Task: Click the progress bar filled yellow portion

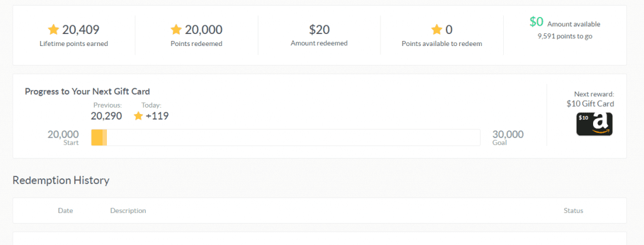Action: point(99,138)
